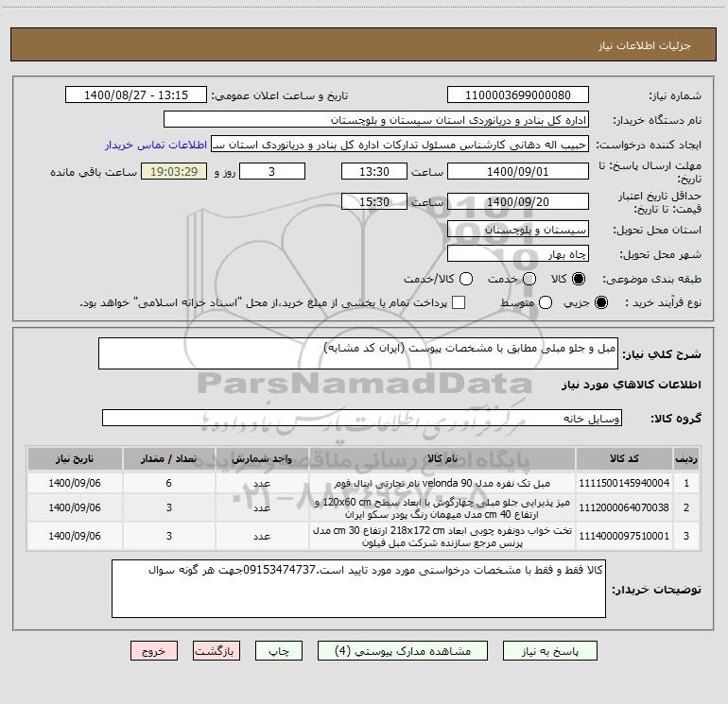Click the چاپ print button
728x704 pixels.
click(279, 651)
